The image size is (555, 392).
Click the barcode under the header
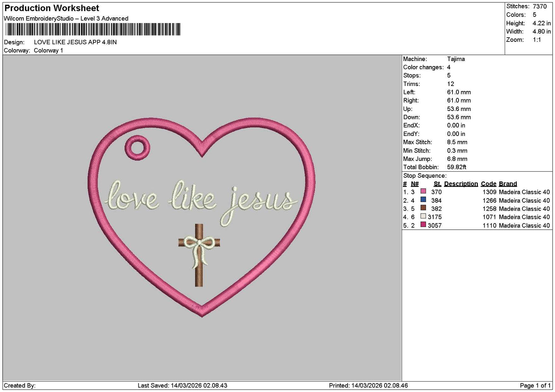tap(93, 30)
